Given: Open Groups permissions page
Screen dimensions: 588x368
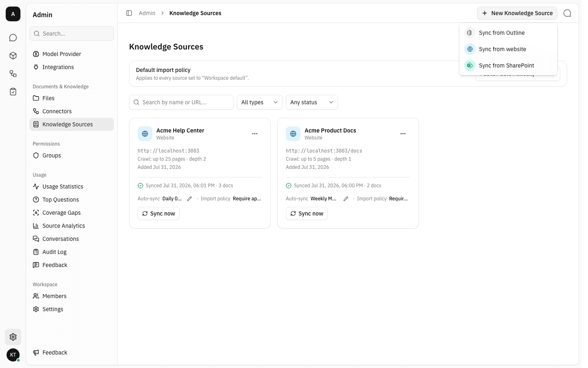Looking at the screenshot, I should click(71, 155).
